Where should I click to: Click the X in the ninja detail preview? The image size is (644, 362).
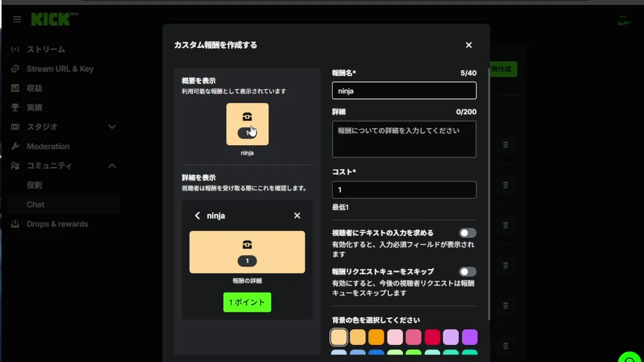297,216
